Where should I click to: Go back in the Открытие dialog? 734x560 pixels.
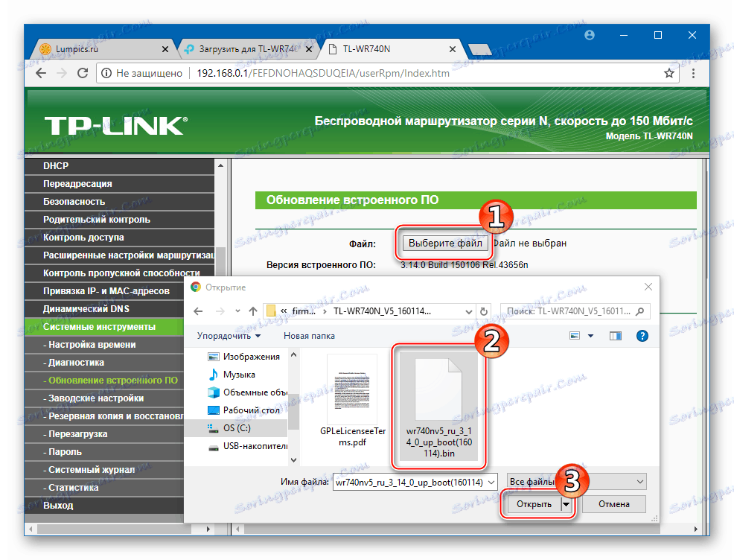[198, 311]
